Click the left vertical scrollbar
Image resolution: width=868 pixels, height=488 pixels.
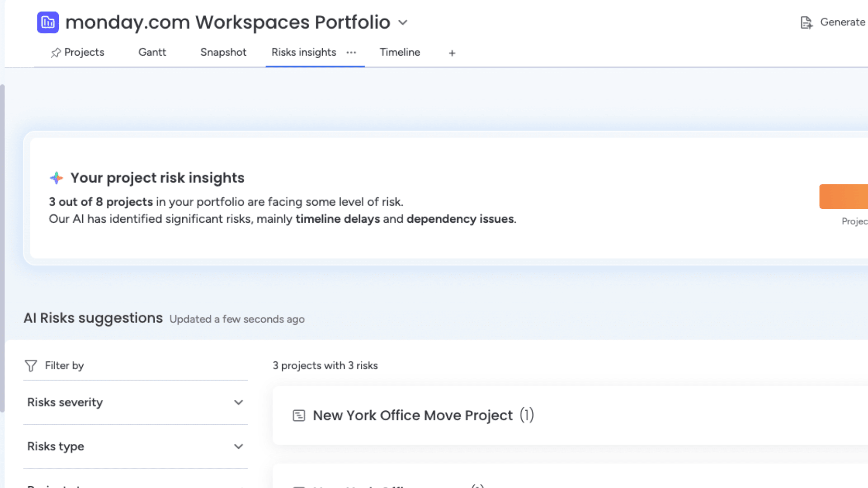coord(2,249)
